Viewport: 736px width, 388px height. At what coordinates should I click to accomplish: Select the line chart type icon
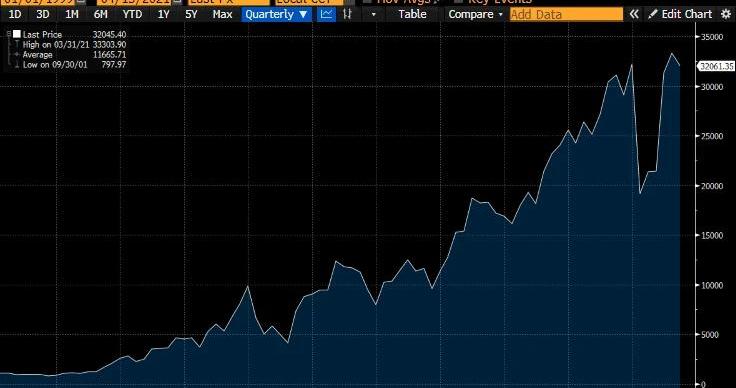pos(326,14)
